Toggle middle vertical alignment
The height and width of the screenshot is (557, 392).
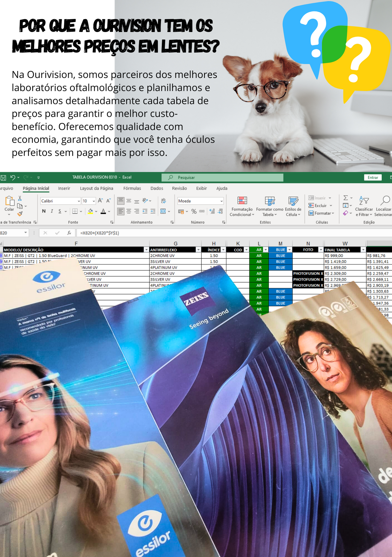[129, 201]
